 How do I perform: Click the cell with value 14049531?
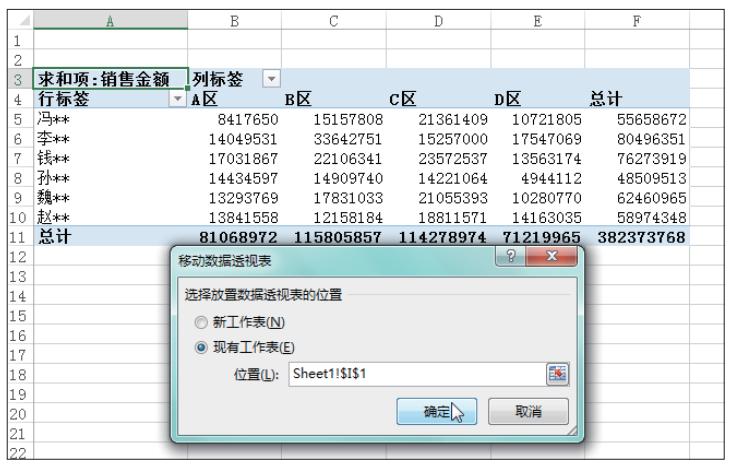pyautogui.click(x=235, y=138)
